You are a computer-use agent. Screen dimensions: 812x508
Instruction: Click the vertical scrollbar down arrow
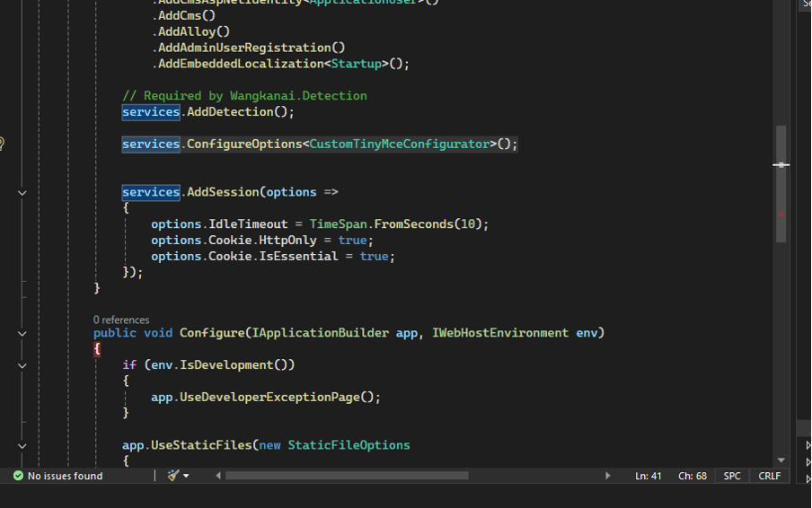click(781, 460)
